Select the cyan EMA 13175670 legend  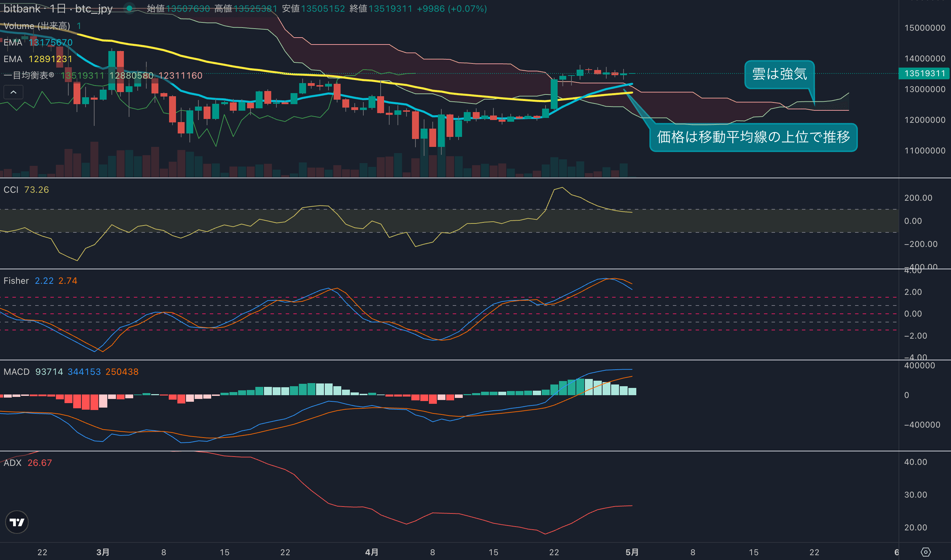[38, 43]
